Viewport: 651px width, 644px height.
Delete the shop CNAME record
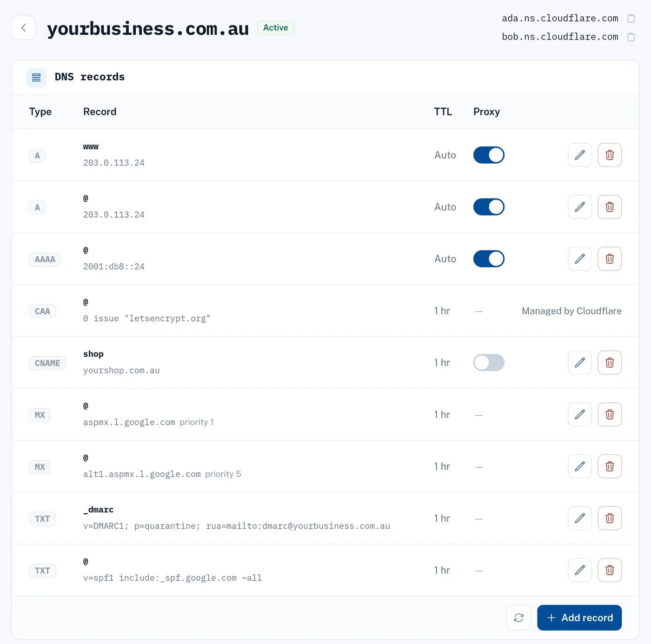pos(610,363)
